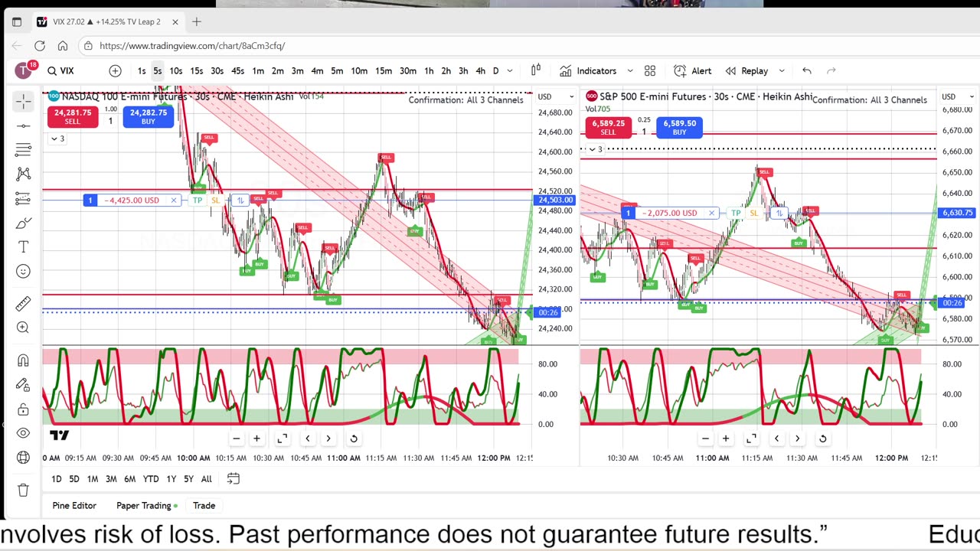This screenshot has height=551, width=980.
Task: Open the Pine Editor tab
Action: tap(74, 506)
